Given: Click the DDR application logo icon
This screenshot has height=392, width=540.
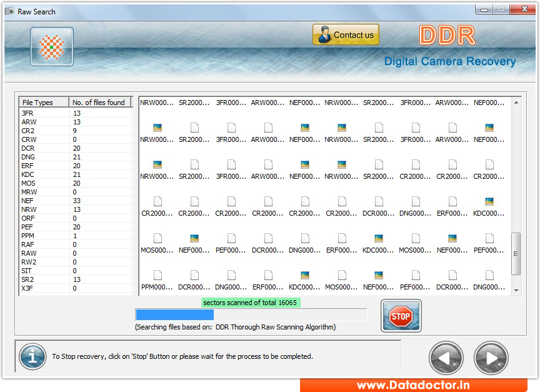Looking at the screenshot, I should (x=51, y=46).
